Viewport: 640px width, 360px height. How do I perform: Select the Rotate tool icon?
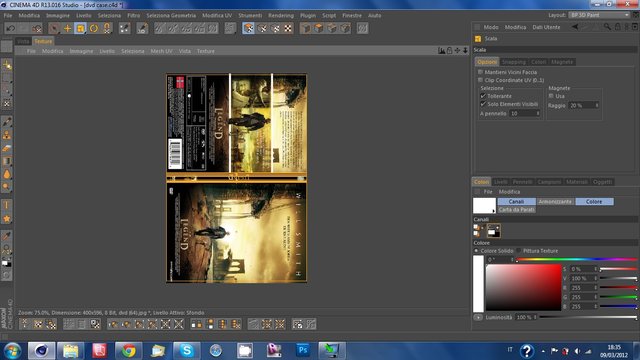94,28
